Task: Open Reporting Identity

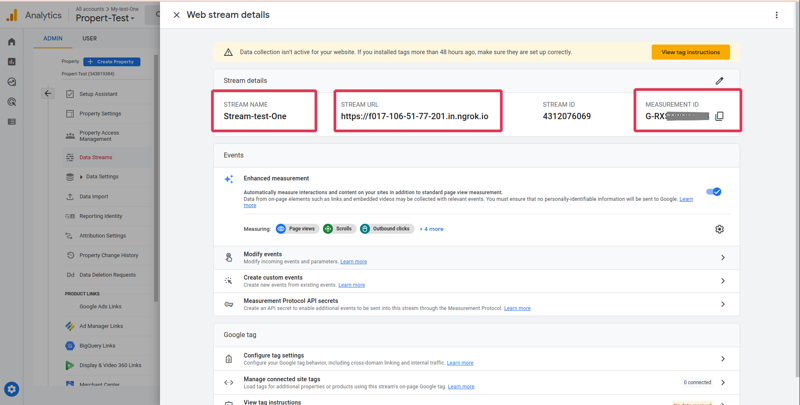Action: click(101, 216)
